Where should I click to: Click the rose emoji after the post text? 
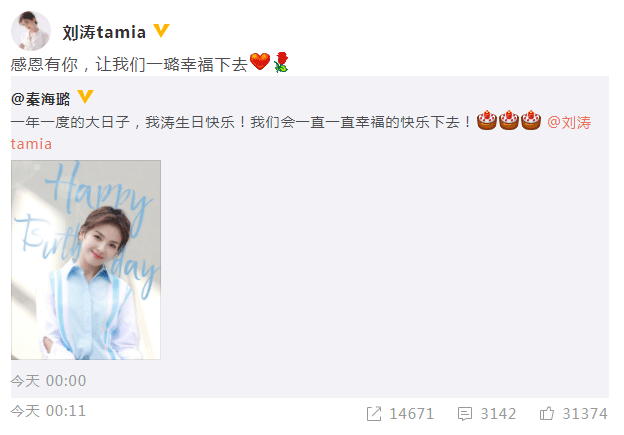pyautogui.click(x=281, y=62)
